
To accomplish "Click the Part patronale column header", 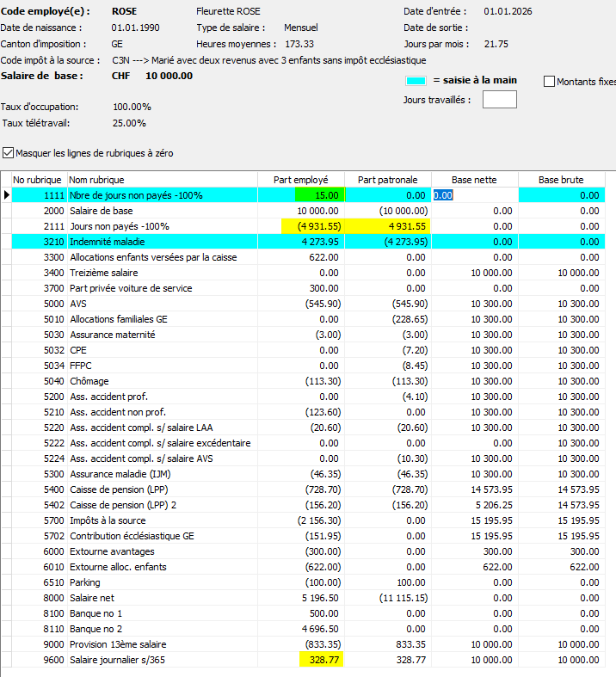I will (388, 180).
